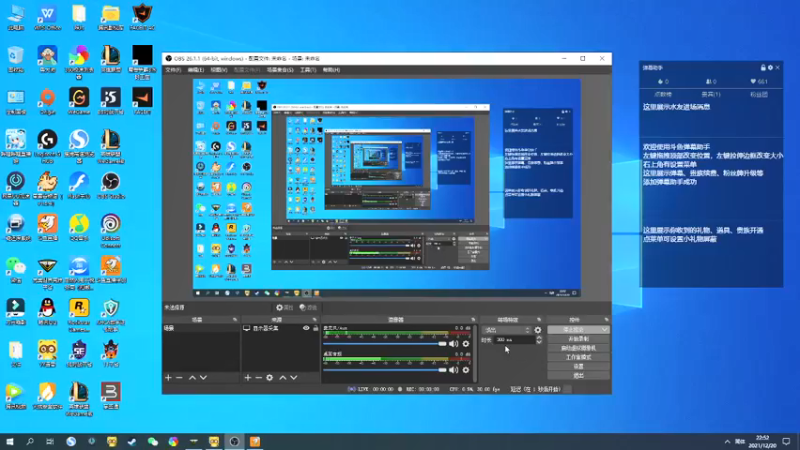Pop out the Controls dock panel

[606, 320]
